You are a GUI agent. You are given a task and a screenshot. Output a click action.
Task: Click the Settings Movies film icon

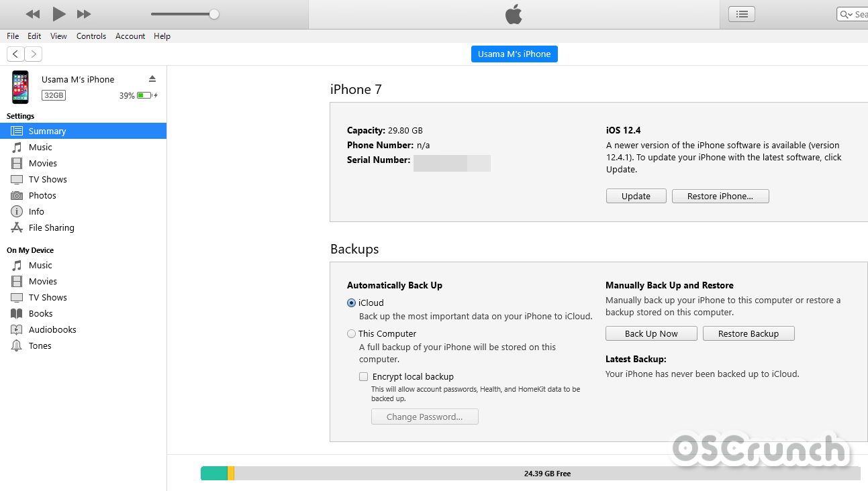17,163
